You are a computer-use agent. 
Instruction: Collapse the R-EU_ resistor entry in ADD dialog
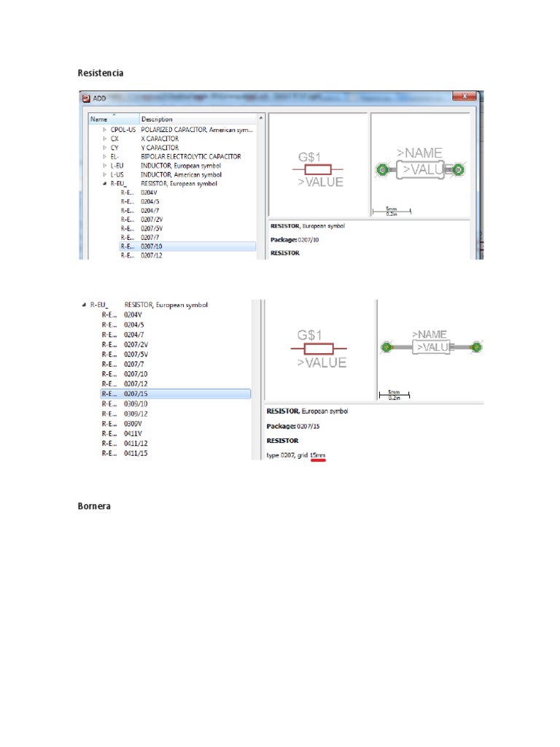(105, 183)
